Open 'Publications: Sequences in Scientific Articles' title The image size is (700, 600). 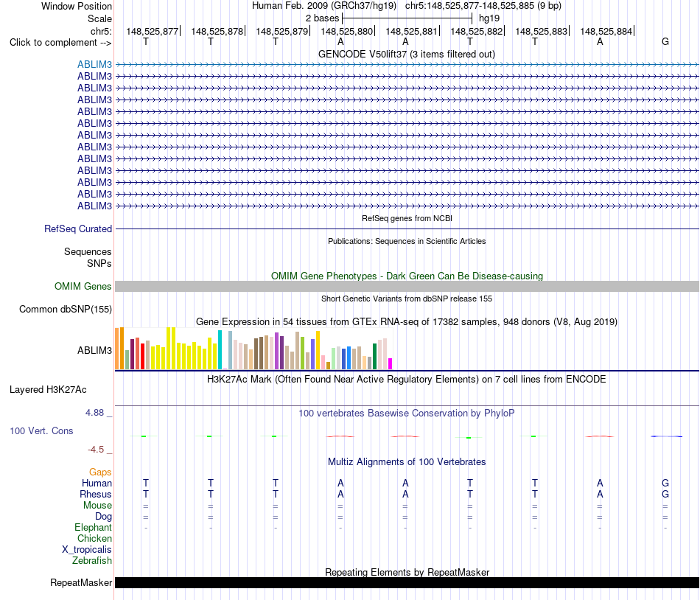[407, 241]
